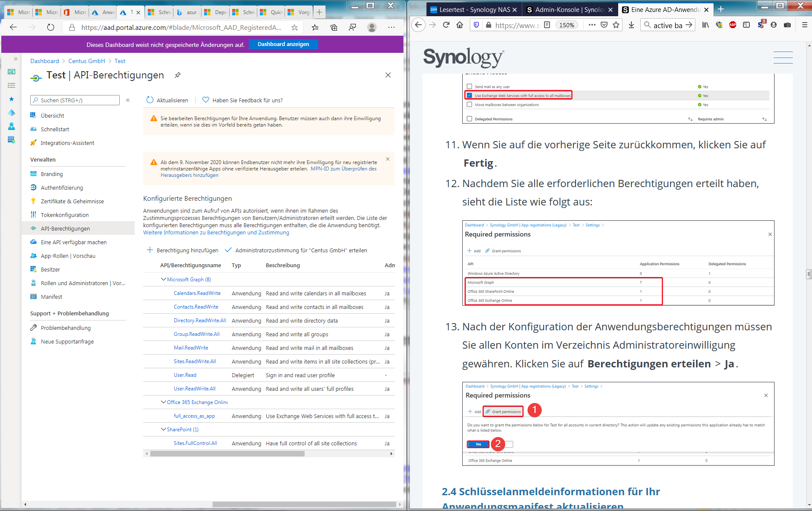Image resolution: width=812 pixels, height=511 pixels.
Task: Click Weitere Informationen zu Berechtigungen und Zustimmung
Action: tap(216, 232)
